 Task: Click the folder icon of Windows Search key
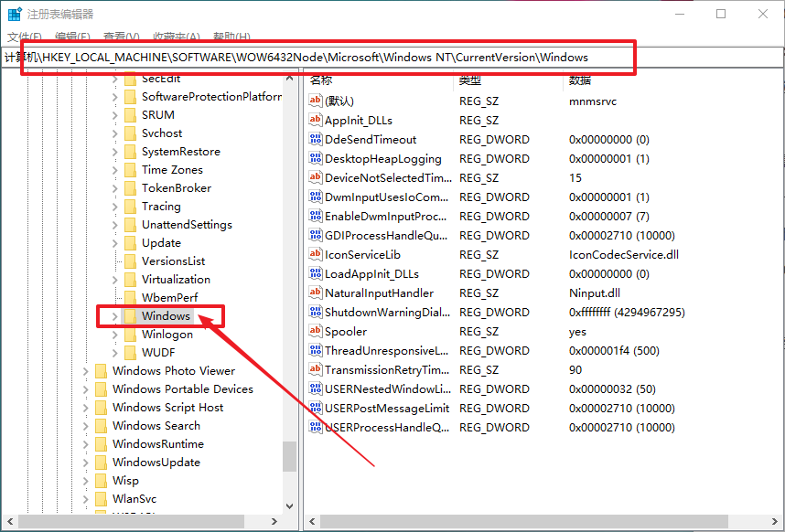[x=102, y=426]
